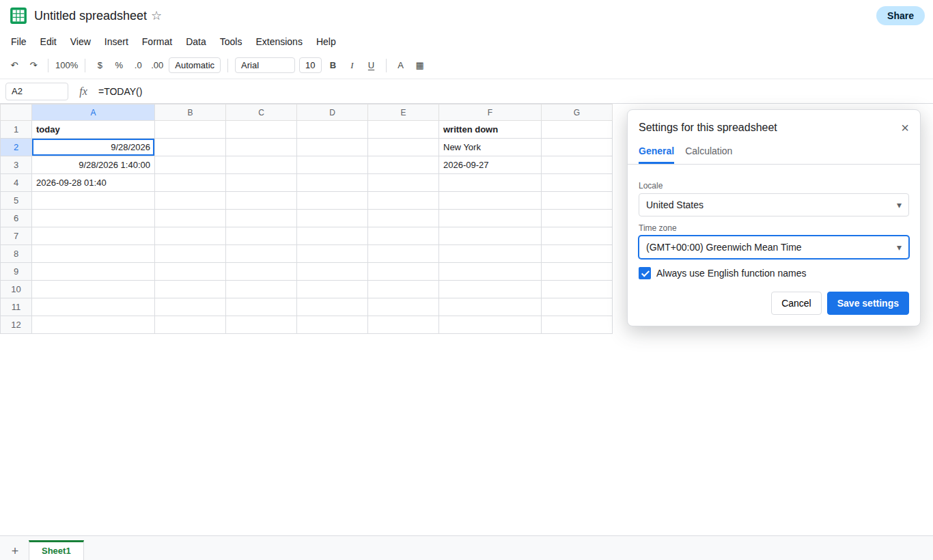Image resolution: width=933 pixels, height=560 pixels.
Task: Star the Untitled spreadsheet
Action: [156, 16]
